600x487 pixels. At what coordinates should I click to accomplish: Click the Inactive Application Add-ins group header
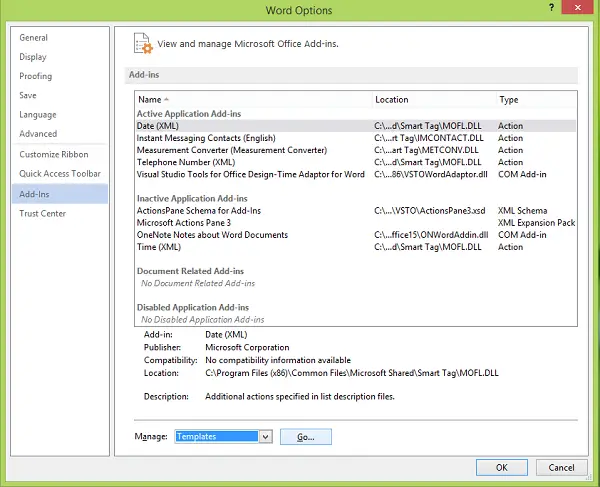click(192, 198)
